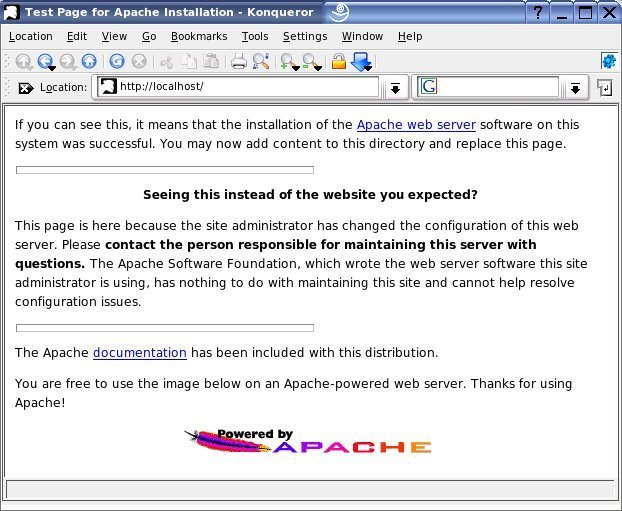Follow the 'Apache web server' link
622x511 pixels.
[x=416, y=125]
